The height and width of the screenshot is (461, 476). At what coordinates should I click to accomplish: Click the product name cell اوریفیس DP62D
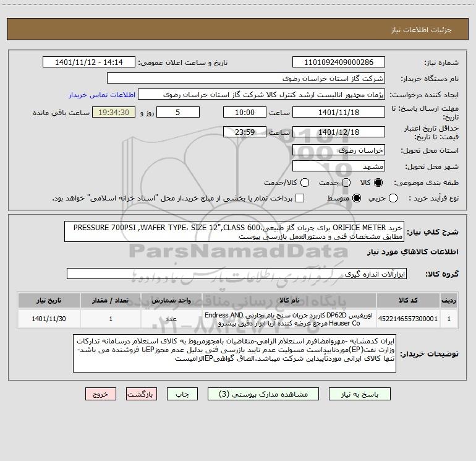coord(289,319)
